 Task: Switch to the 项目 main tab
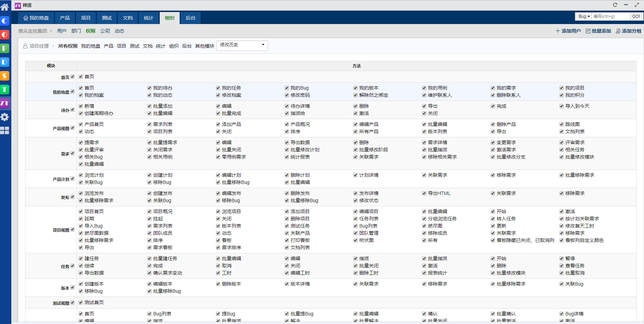(x=86, y=18)
